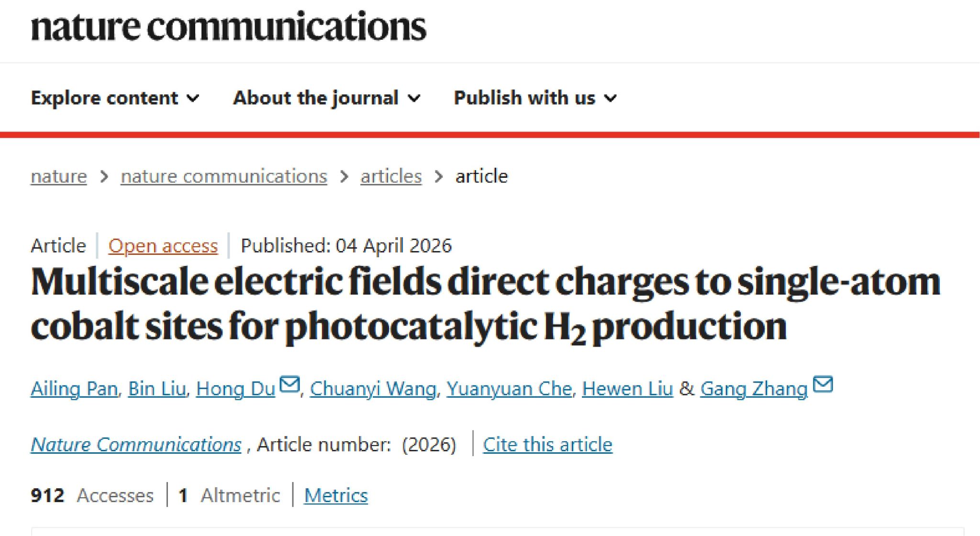
Task: Open Gang Zhang author link
Action: 754,389
